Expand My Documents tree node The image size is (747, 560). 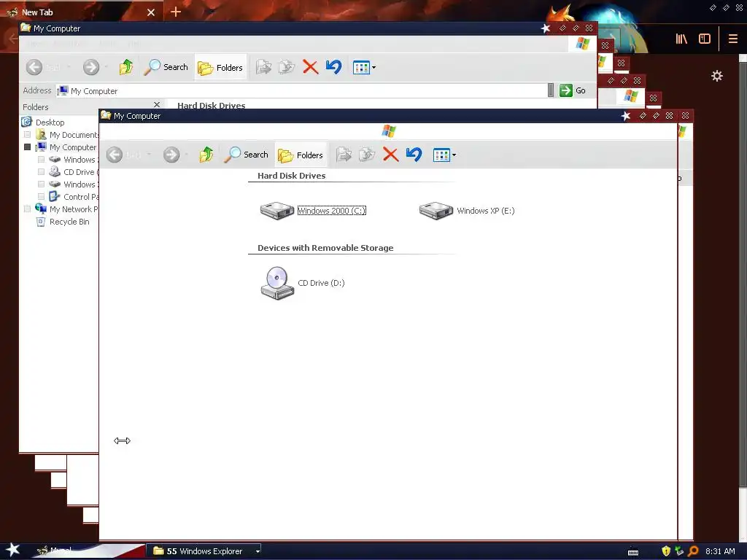click(x=28, y=135)
